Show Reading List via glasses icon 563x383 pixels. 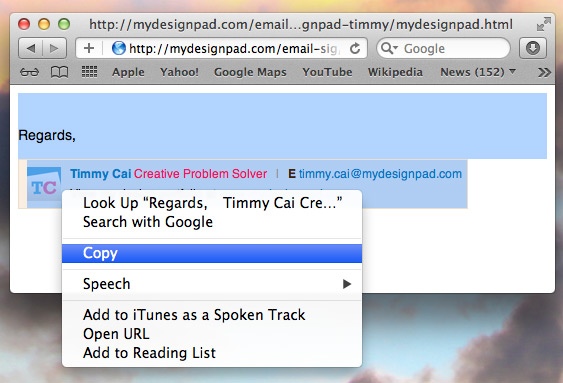(x=29, y=73)
